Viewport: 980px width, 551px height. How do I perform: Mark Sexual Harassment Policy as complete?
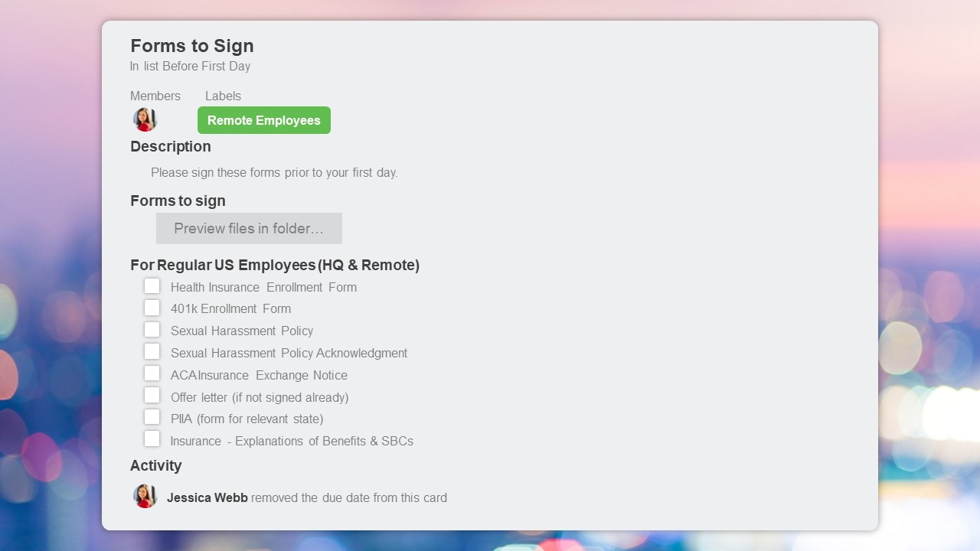click(152, 329)
